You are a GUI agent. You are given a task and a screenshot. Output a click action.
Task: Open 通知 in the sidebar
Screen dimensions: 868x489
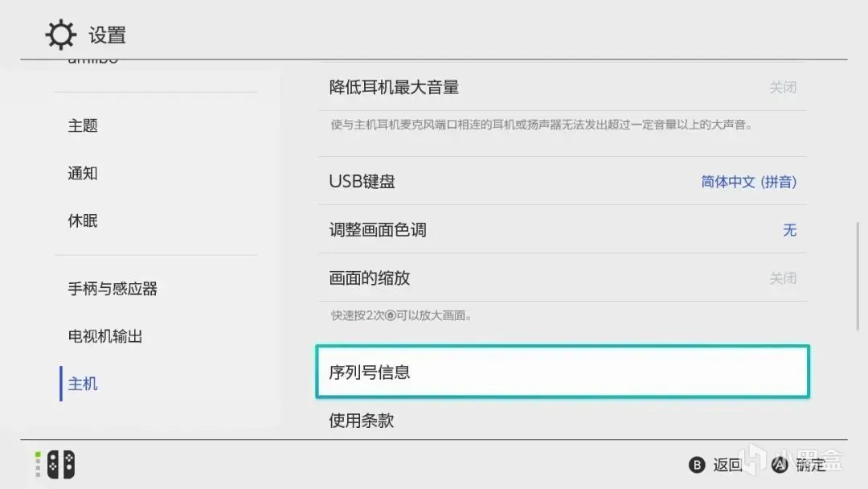[83, 174]
